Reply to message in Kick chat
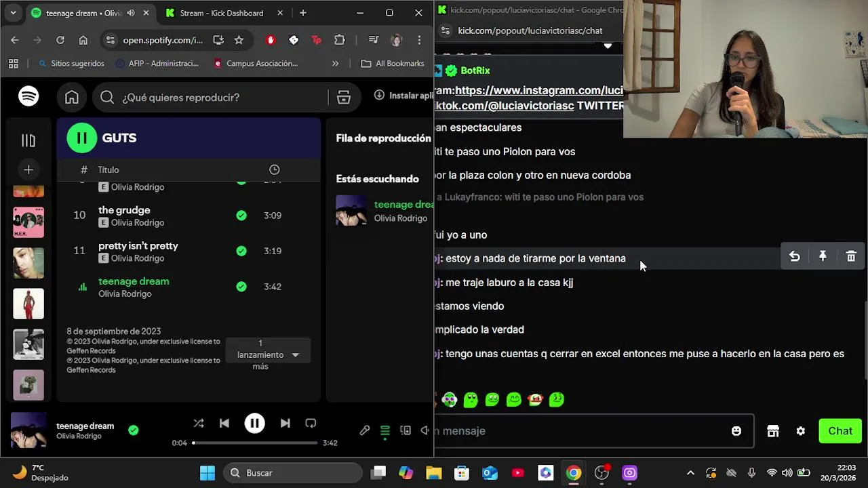868x488 pixels. [x=795, y=256]
